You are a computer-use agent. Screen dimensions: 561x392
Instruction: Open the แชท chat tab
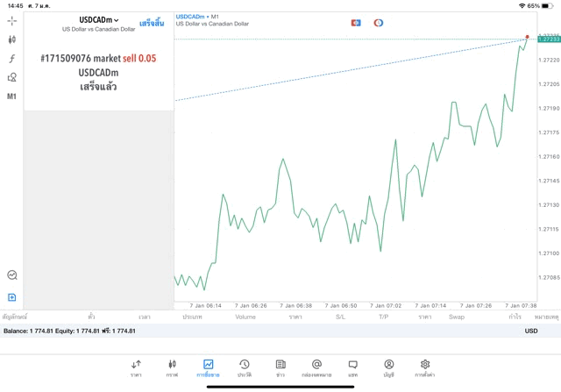tap(352, 367)
